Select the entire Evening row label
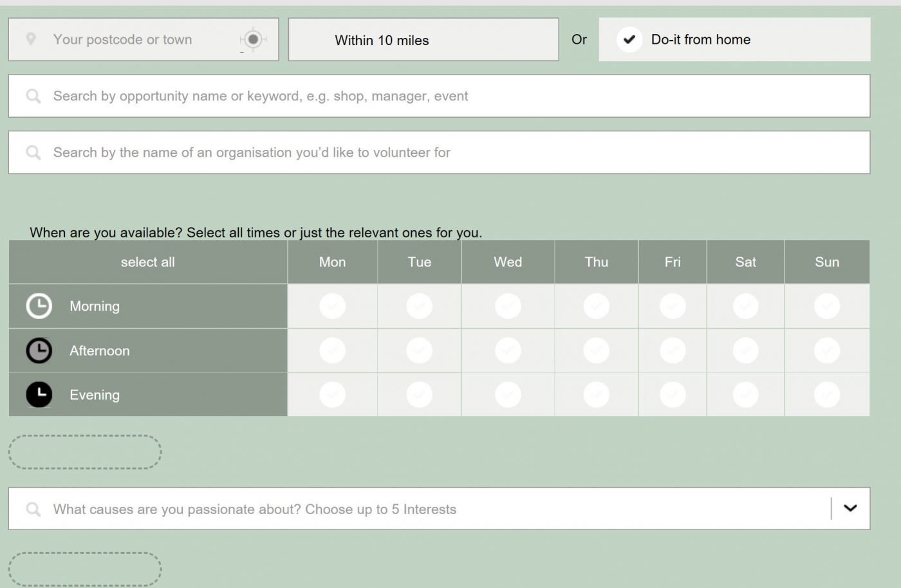This screenshot has height=588, width=901. (148, 394)
